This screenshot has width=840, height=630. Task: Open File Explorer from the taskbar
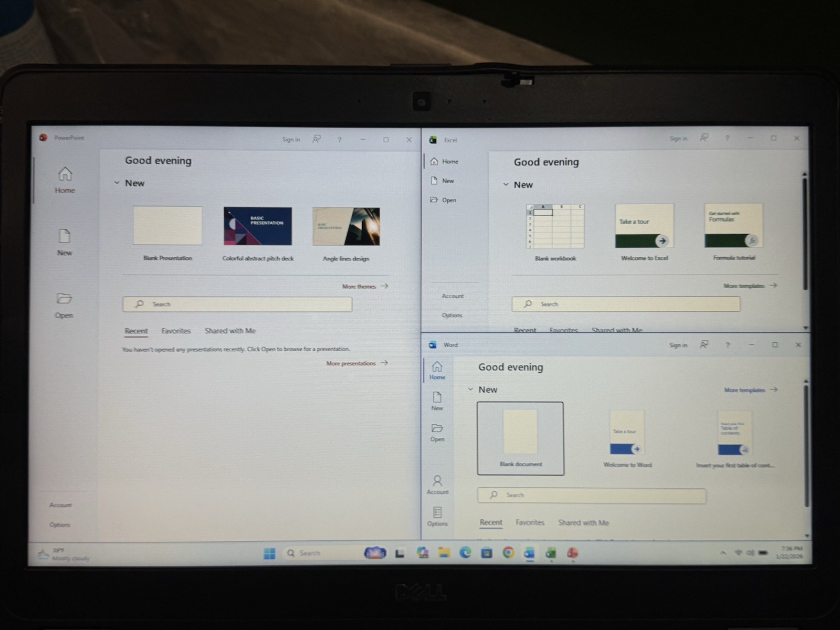[444, 553]
